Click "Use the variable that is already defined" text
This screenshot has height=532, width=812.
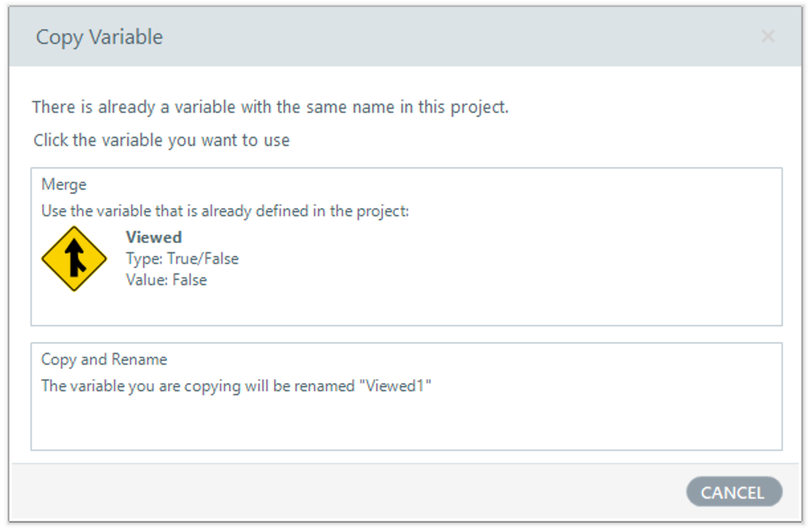click(225, 211)
